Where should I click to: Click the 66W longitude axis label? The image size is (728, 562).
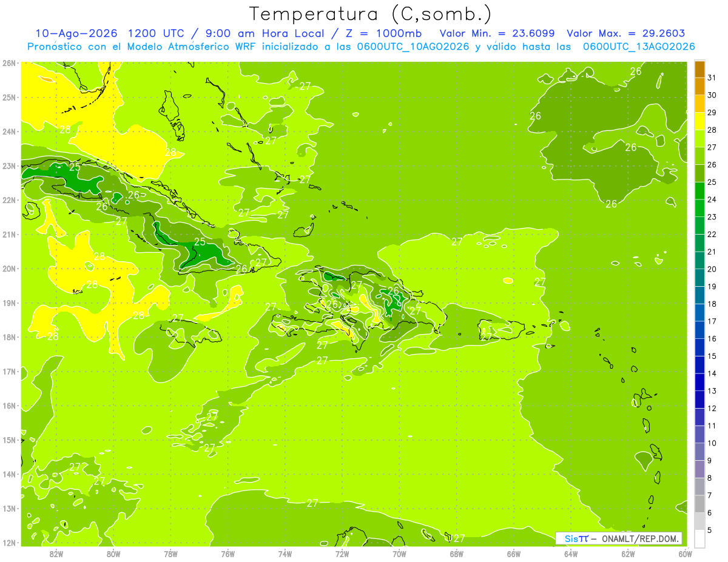click(x=514, y=554)
